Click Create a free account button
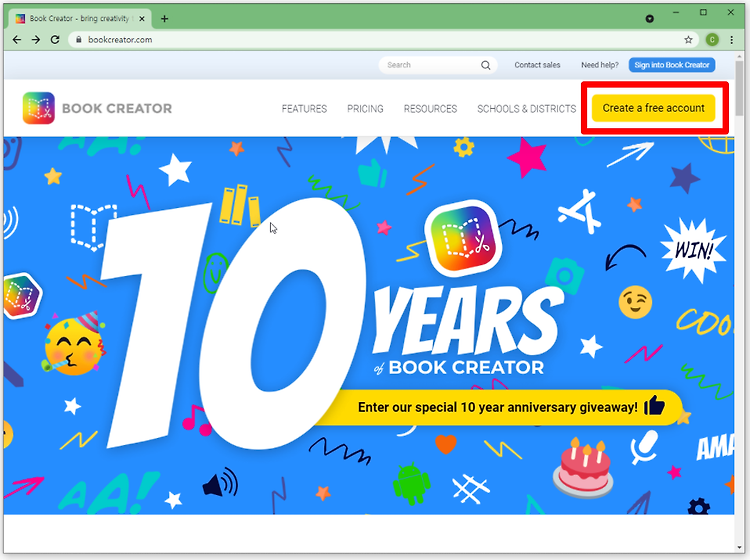 (653, 108)
